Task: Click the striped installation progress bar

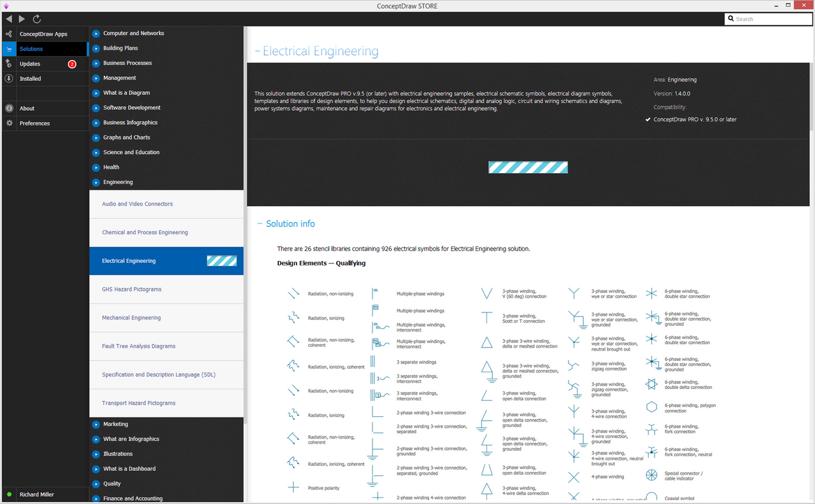Action: (528, 167)
